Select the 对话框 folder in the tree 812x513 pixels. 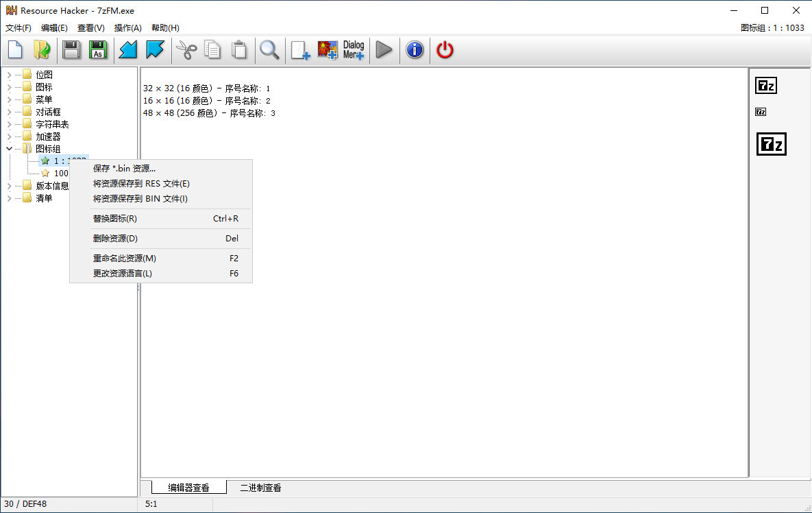pos(48,112)
